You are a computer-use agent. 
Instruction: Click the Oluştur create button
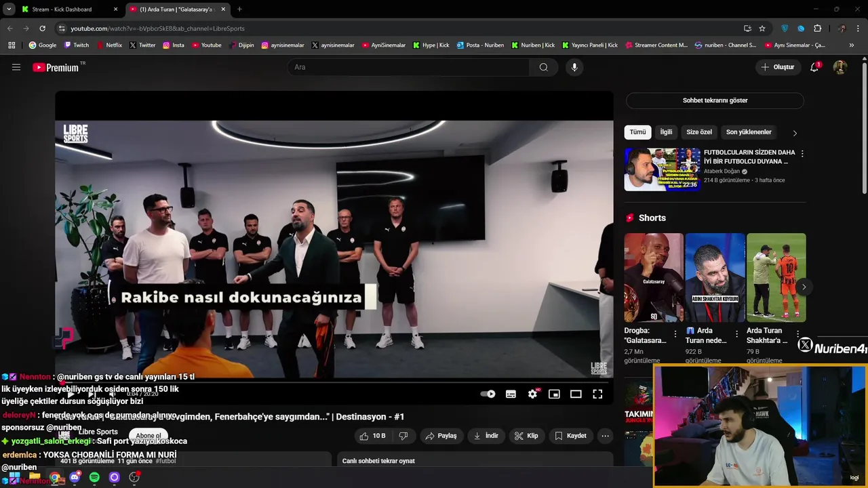coord(777,67)
